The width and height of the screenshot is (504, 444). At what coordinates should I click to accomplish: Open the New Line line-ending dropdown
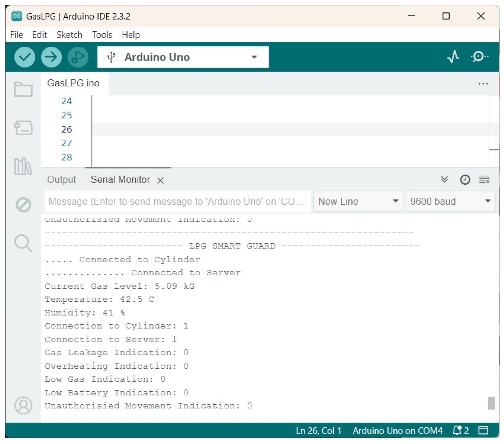358,201
